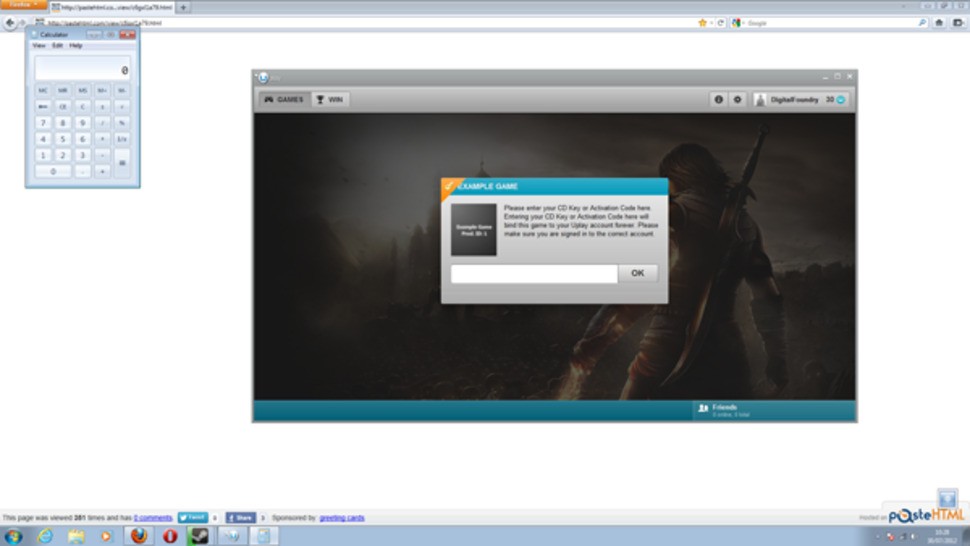Screen dimensions: 970x546
Task: Open the greeting cards sponsor link
Action: click(342, 518)
